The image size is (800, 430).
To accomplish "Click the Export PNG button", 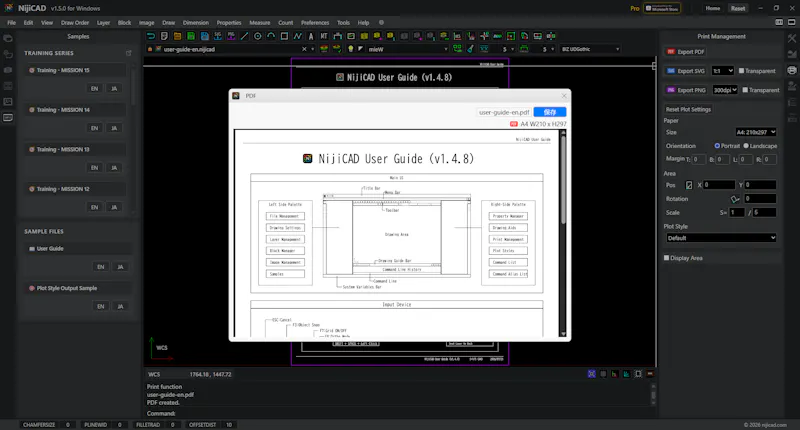I will click(x=686, y=90).
